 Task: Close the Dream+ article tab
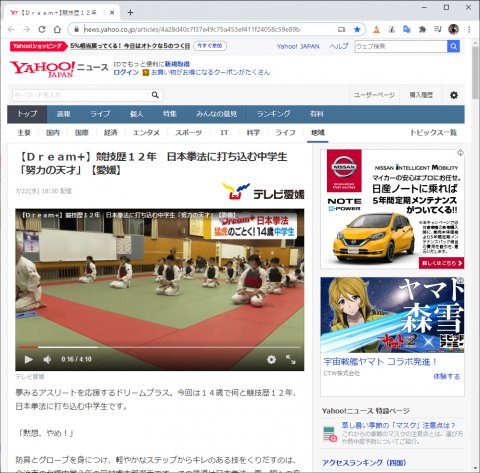point(112,13)
